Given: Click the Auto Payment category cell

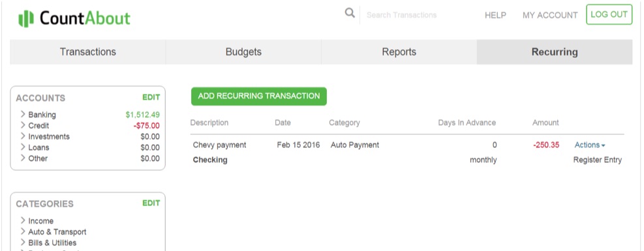Looking at the screenshot, I should (355, 145).
